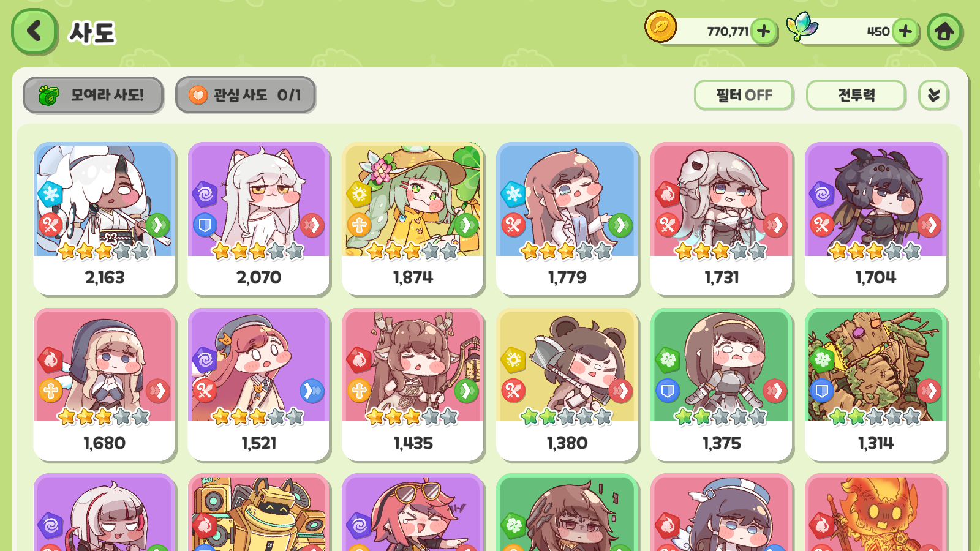Click the blue double-arrow icon on 1,521 card
This screenshot has height=551, width=980.
[x=312, y=391]
